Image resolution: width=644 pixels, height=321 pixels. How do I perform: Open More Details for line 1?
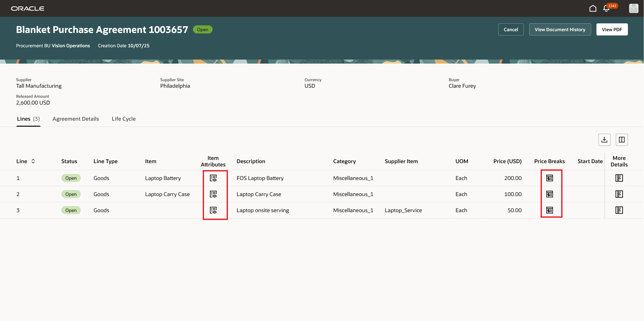[x=619, y=178]
